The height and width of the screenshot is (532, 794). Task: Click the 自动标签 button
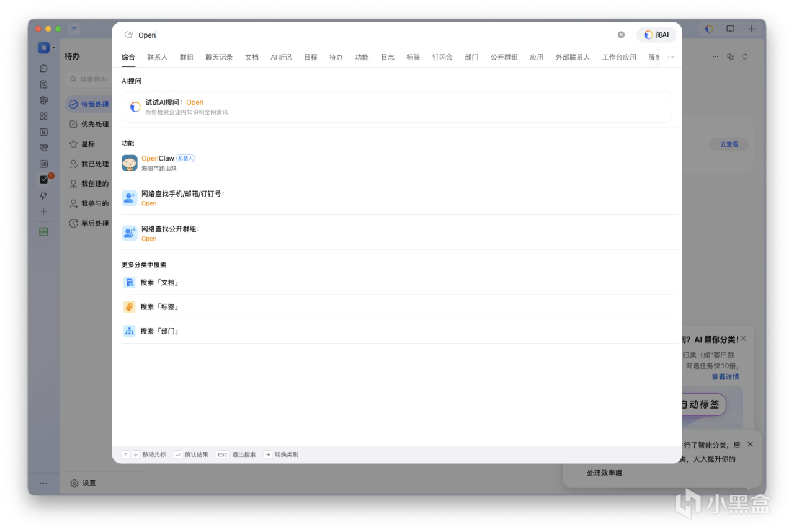click(x=703, y=404)
